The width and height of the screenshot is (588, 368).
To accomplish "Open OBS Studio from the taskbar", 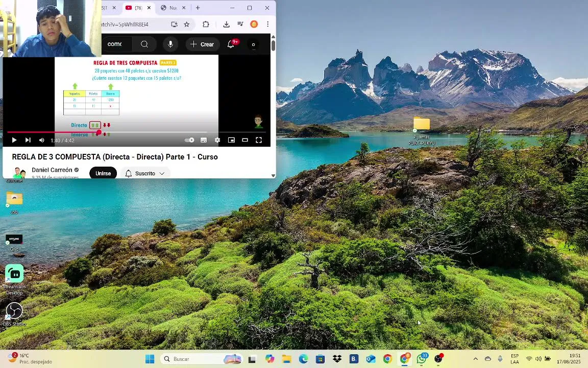I will [438, 359].
